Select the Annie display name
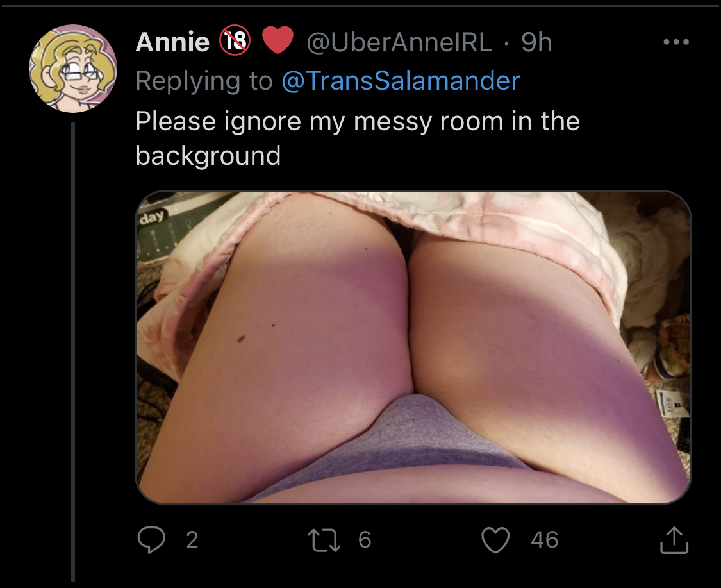 pos(172,42)
